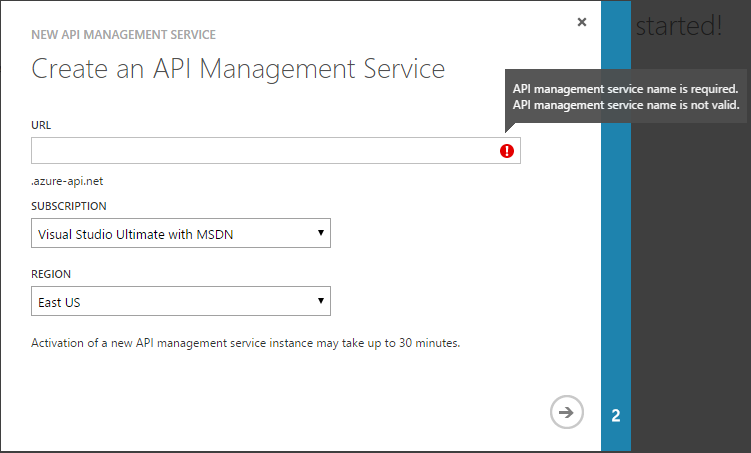The height and width of the screenshot is (453, 751).
Task: Click the Subscription dropdown arrow
Action: (321, 234)
